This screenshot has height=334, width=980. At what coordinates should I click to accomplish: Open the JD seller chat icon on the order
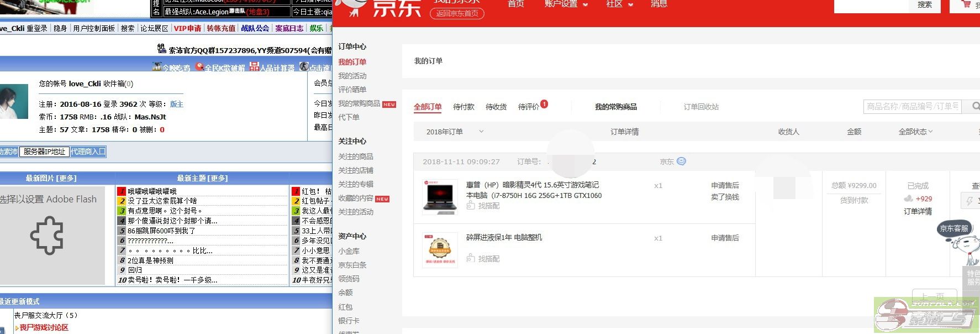tap(681, 161)
